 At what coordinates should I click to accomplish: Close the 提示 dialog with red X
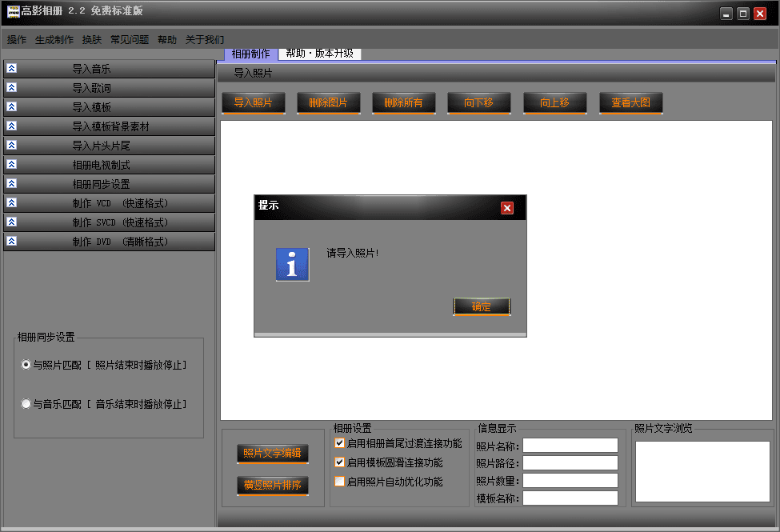pos(507,208)
